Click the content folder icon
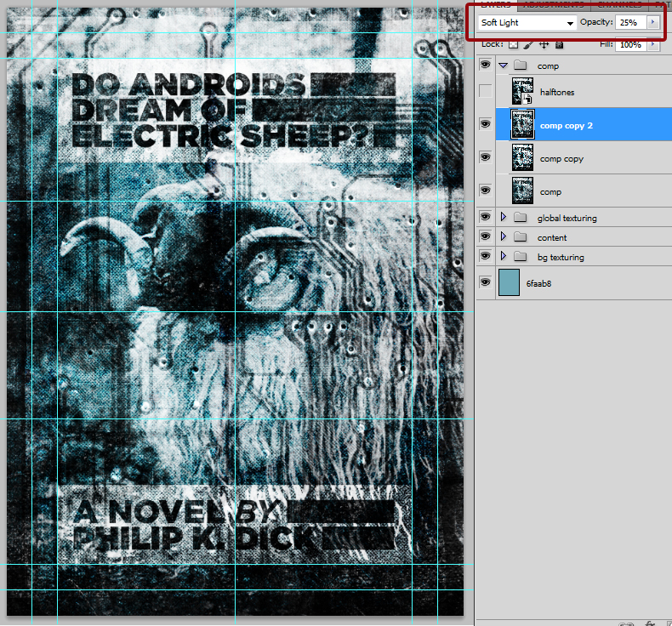Viewport: 672px width, 626px height. [521, 236]
